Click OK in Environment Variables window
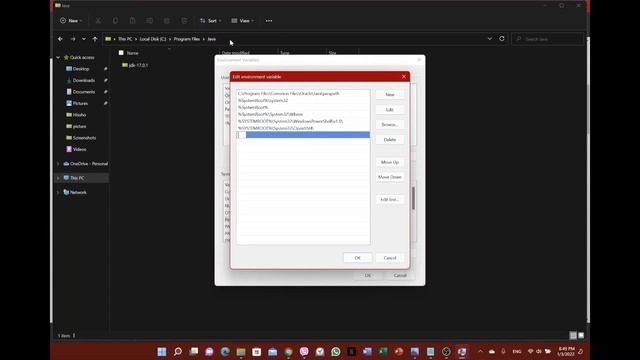Image resolution: width=640 pixels, height=360 pixels. (x=368, y=276)
